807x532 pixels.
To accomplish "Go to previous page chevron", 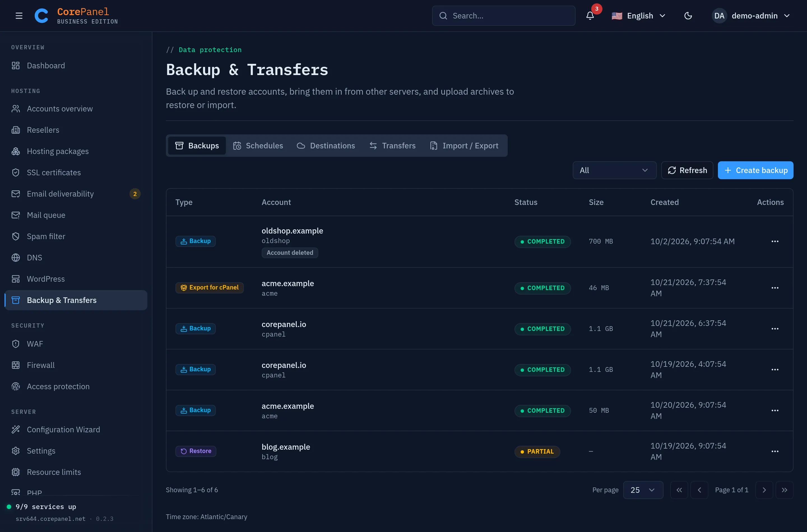I will 699,490.
